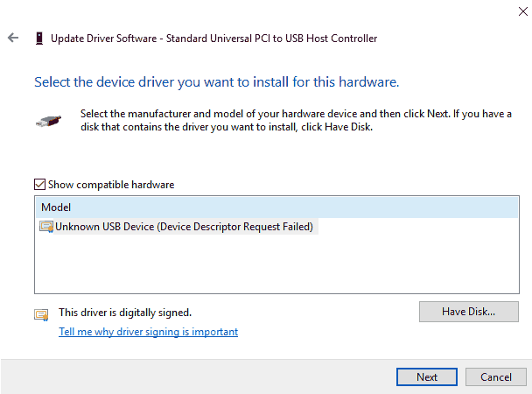Select Unknown USB Device (Device Descriptor Request Failed)

click(184, 227)
